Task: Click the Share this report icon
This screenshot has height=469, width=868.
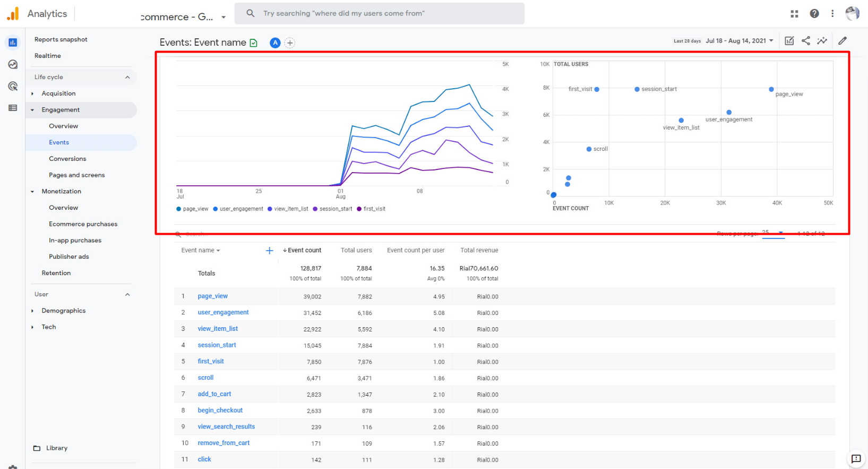Action: pyautogui.click(x=805, y=41)
